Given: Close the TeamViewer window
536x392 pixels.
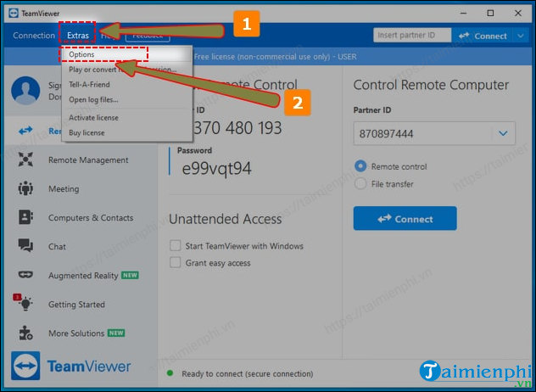Looking at the screenshot, I should coord(518,13).
